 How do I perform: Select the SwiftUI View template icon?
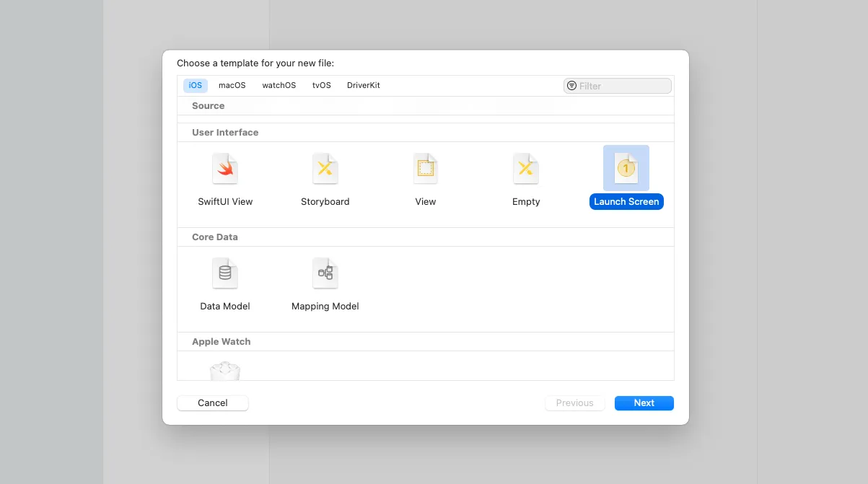pos(225,169)
